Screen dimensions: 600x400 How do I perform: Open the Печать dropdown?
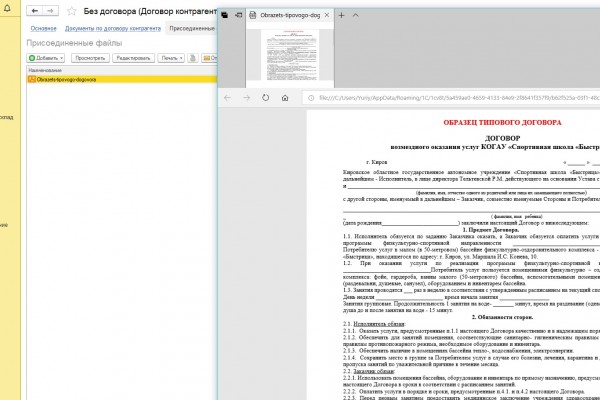pos(171,58)
